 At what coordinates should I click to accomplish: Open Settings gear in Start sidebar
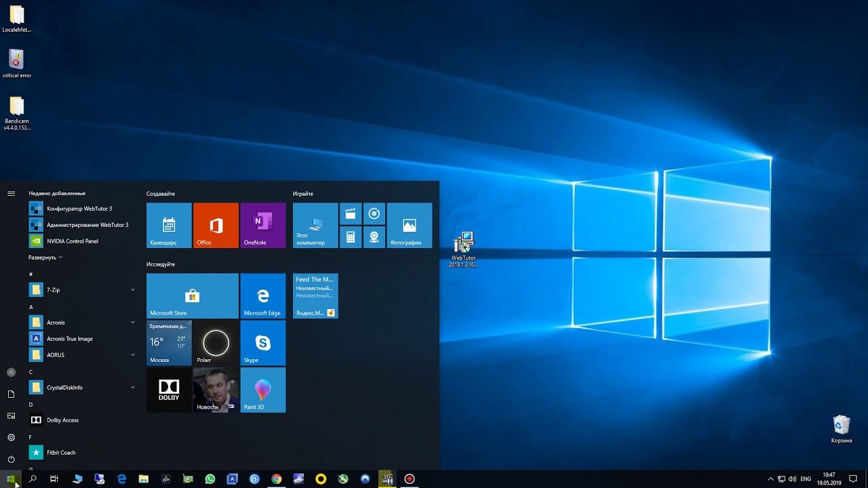11,438
